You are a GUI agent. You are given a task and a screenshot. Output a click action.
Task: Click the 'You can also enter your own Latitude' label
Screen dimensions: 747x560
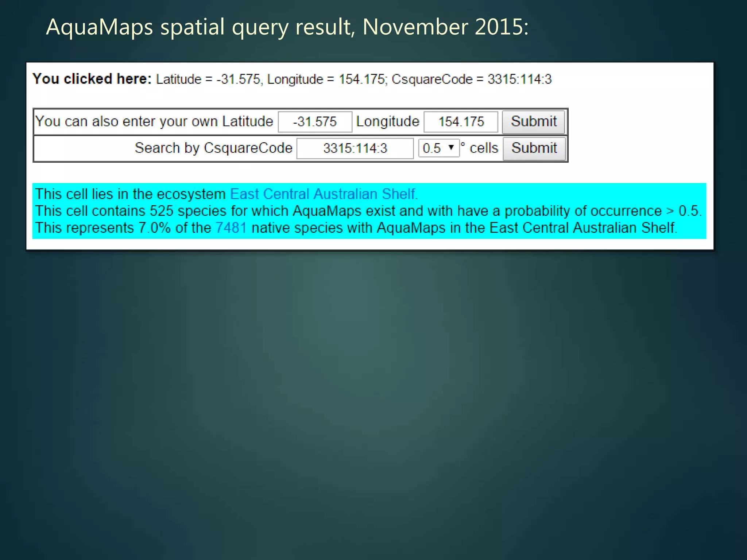pyautogui.click(x=154, y=121)
